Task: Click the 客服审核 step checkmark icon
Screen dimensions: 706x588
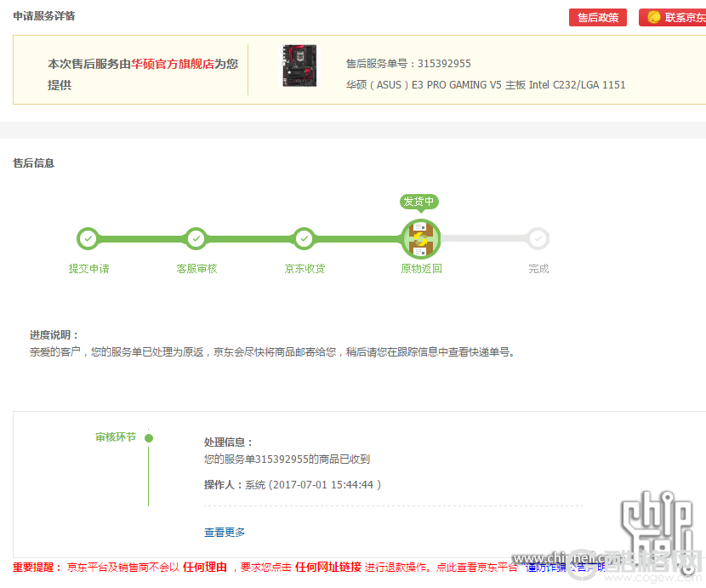Action: [x=196, y=238]
